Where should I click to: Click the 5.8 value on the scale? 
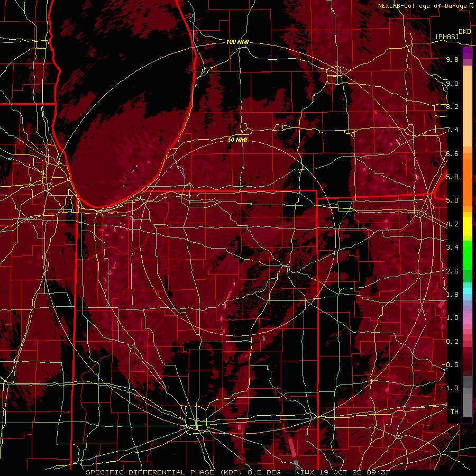(452, 177)
